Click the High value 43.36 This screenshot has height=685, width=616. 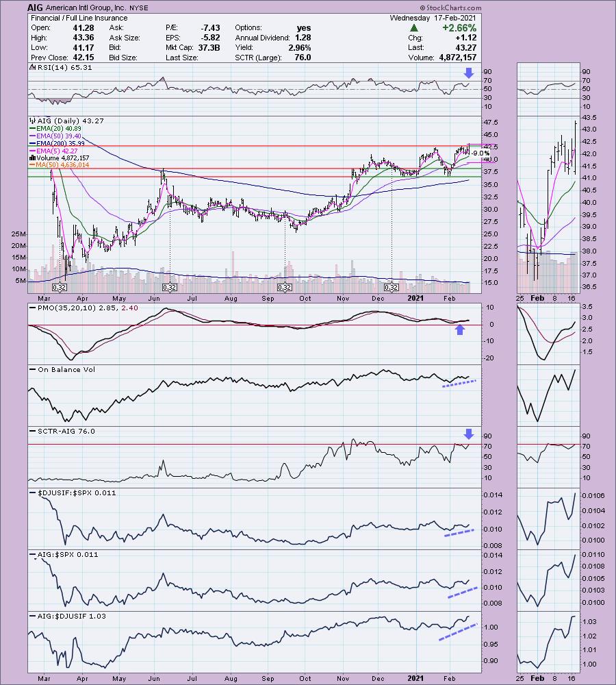click(x=84, y=38)
